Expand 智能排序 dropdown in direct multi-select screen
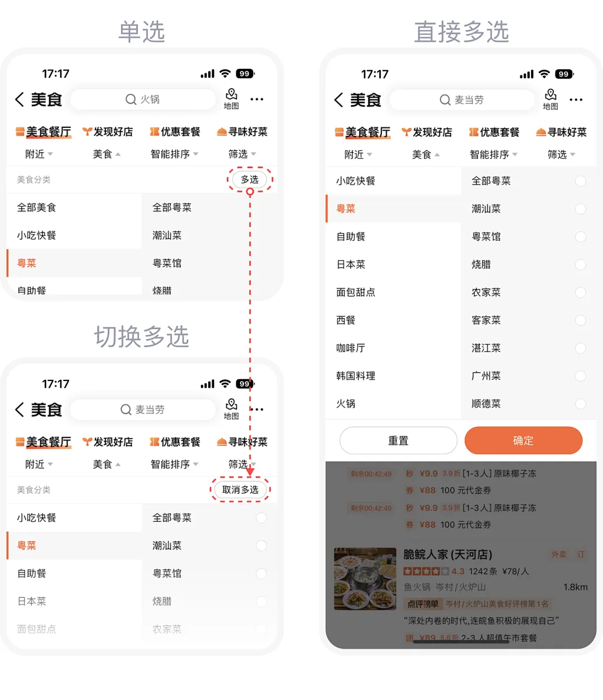Viewport: 603px width, 700px height. point(494,155)
